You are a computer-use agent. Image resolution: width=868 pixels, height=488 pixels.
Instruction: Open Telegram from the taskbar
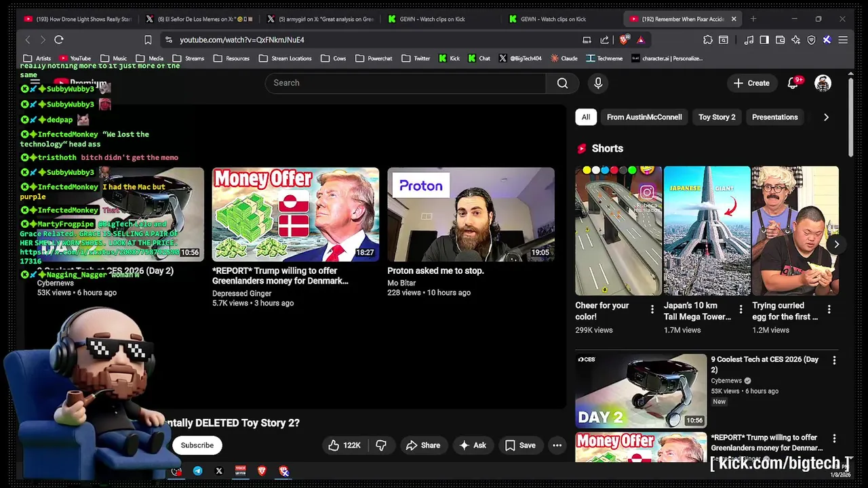pyautogui.click(x=197, y=471)
